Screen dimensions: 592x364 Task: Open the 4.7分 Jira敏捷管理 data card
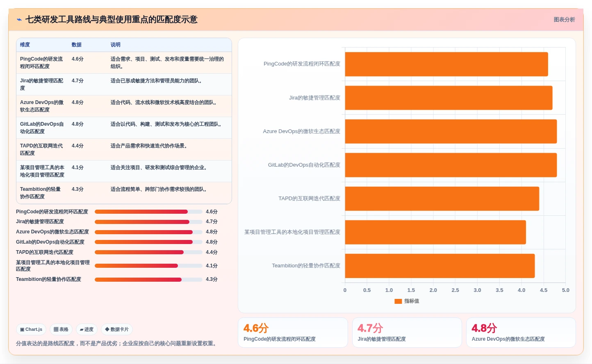click(x=407, y=332)
